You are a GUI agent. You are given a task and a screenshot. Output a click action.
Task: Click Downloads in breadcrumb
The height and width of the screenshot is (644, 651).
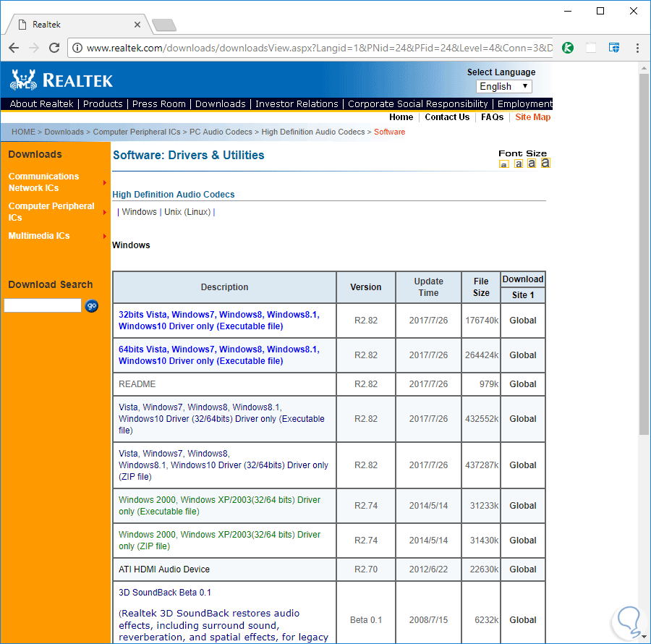(64, 132)
